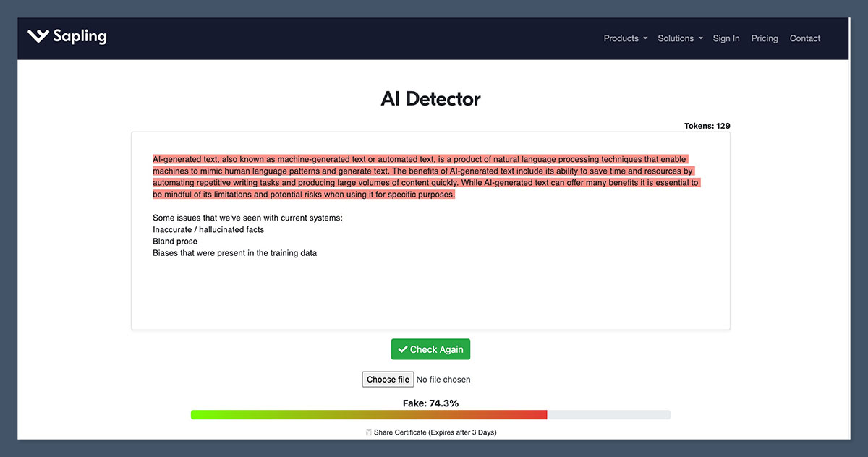Click the Sapling wordmark to go home

[x=80, y=35]
